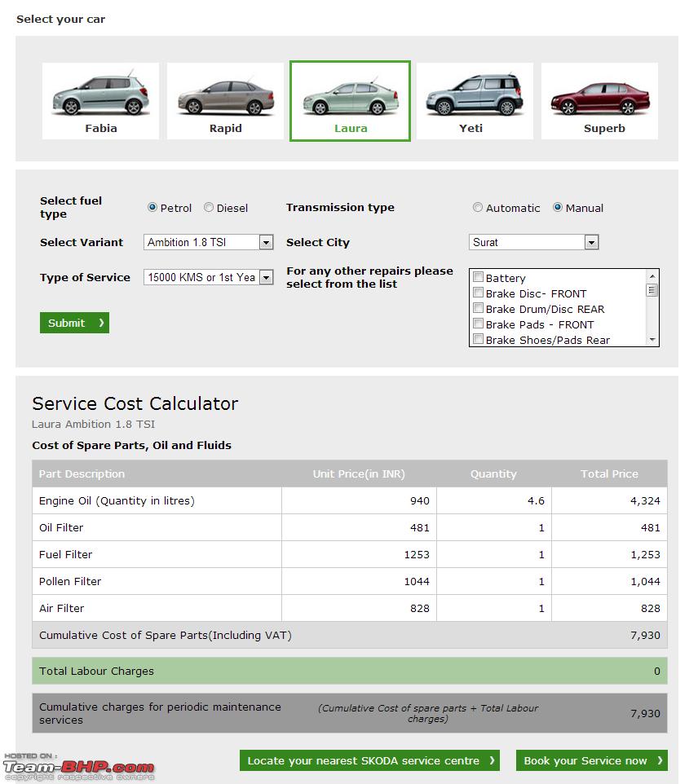The image size is (698, 784).
Task: Click the Fuel Filter unit price 1253
Action: point(417,555)
